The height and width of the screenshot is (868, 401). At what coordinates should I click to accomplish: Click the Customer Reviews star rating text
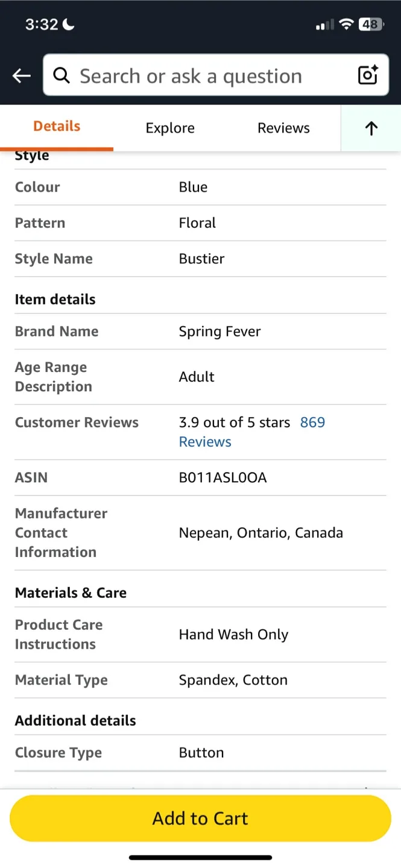[x=235, y=422]
